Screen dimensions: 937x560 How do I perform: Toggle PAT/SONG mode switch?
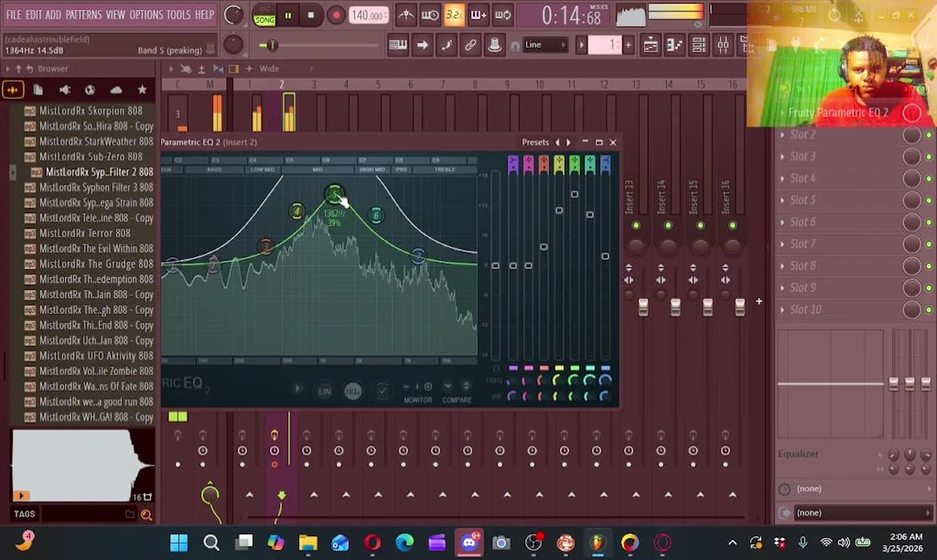pos(264,15)
